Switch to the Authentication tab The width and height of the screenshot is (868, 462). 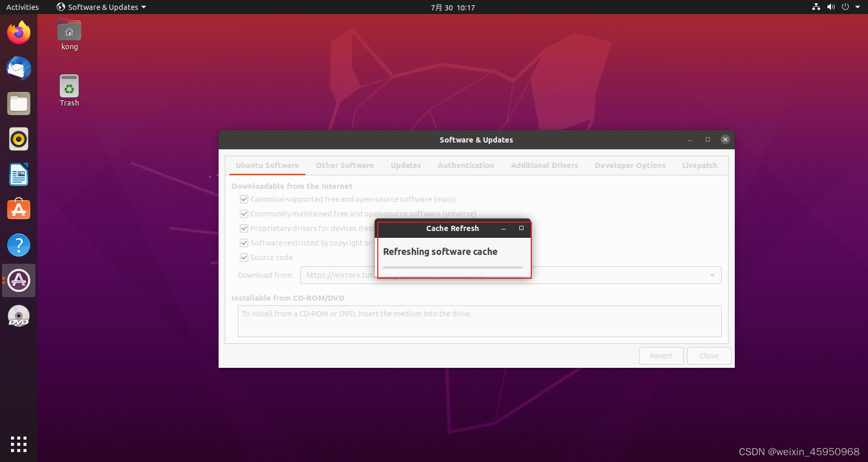pos(466,165)
